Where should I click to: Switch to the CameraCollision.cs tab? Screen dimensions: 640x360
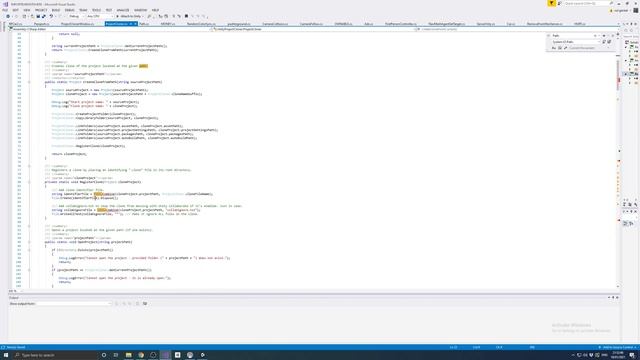275,24
